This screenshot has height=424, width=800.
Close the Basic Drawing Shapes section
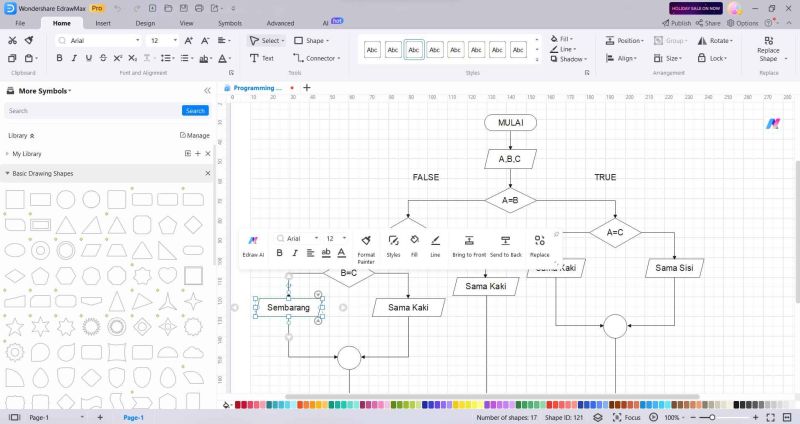pos(208,173)
